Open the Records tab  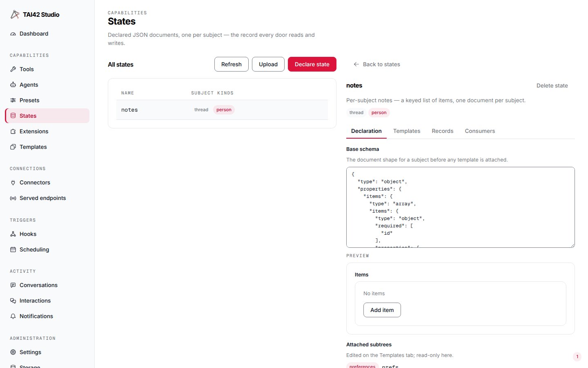(443, 131)
